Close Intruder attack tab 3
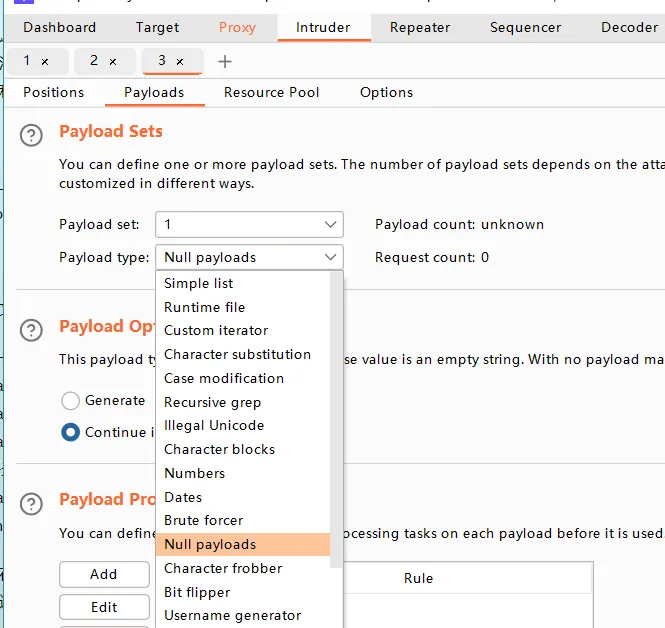The height and width of the screenshot is (628, 665). coord(180,62)
